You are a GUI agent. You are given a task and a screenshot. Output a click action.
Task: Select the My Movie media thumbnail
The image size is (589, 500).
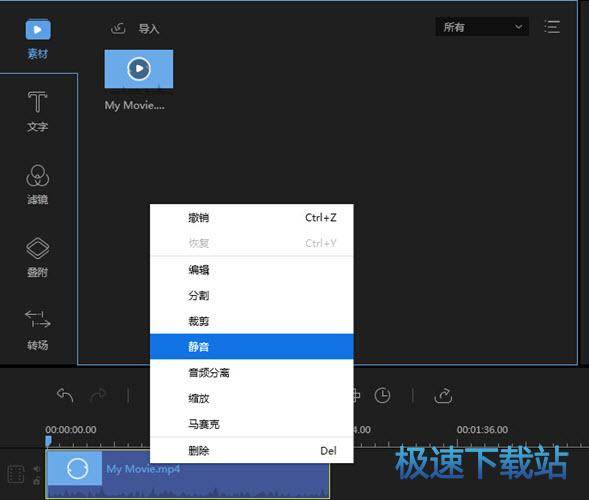tap(139, 69)
